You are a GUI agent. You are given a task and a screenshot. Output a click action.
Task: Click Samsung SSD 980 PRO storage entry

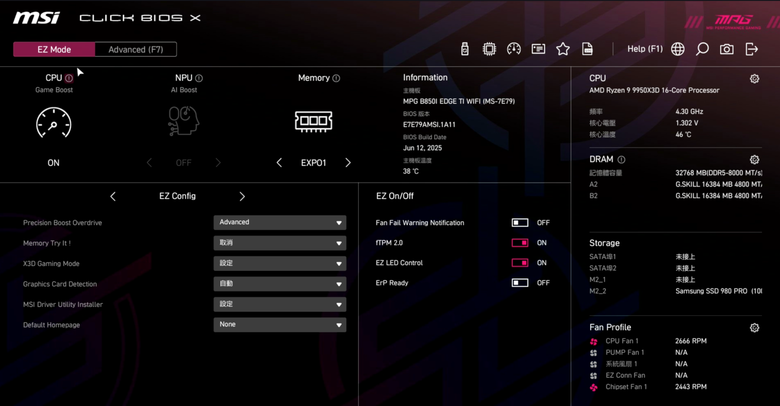(718, 291)
